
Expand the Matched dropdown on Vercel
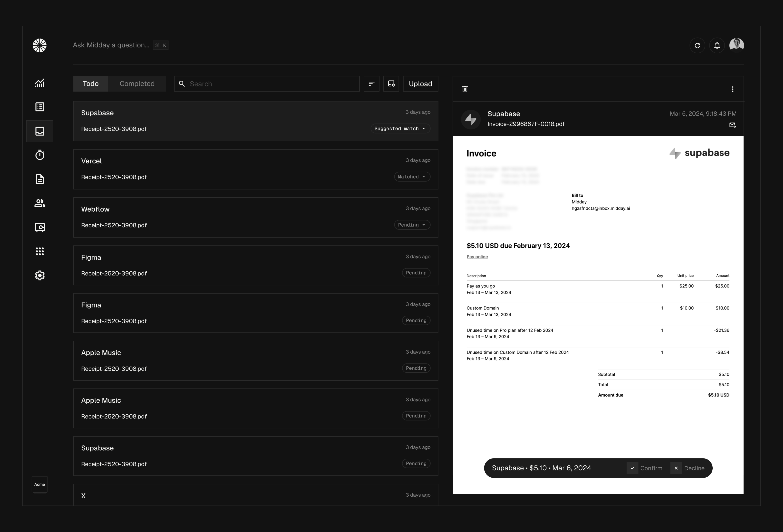tap(412, 177)
